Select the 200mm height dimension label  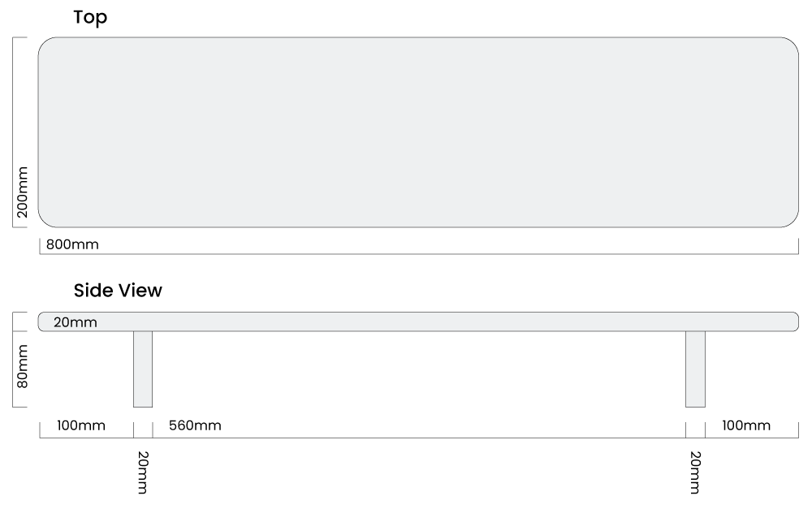(x=22, y=192)
